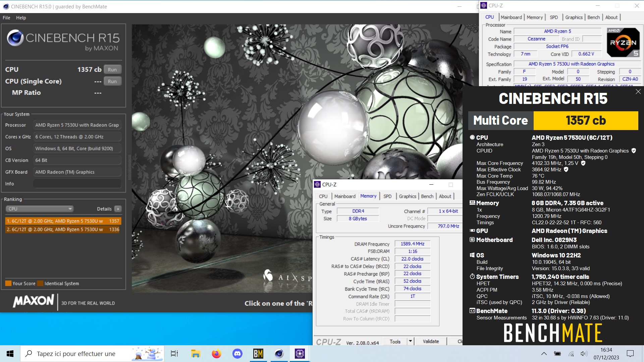Image resolution: width=644 pixels, height=362 pixels.
Task: Click the OS Windows icon in BenchMate panel
Action: coord(472,255)
